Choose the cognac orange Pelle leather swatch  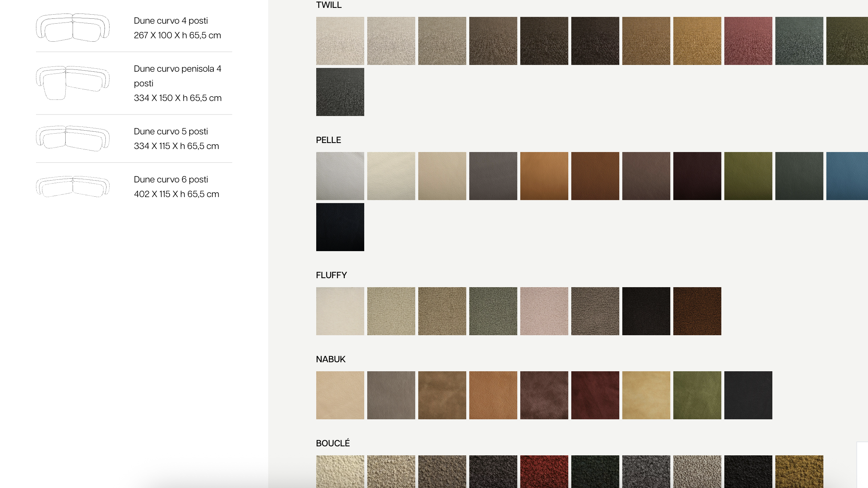(x=544, y=176)
